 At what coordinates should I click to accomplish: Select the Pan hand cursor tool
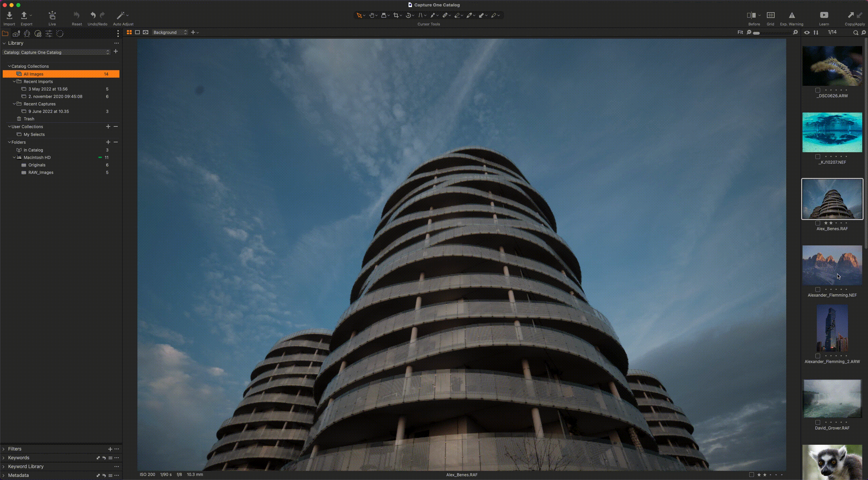pos(372,15)
